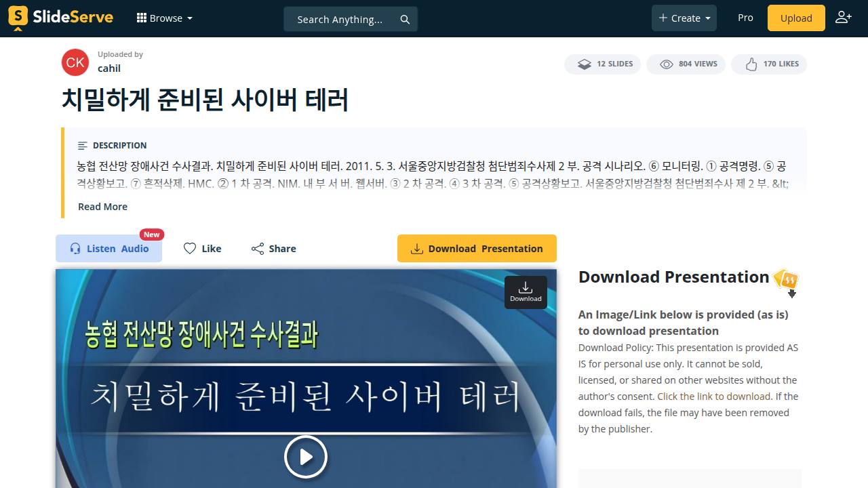Click the share nodes icon
The width and height of the screenshot is (868, 488).
click(258, 249)
